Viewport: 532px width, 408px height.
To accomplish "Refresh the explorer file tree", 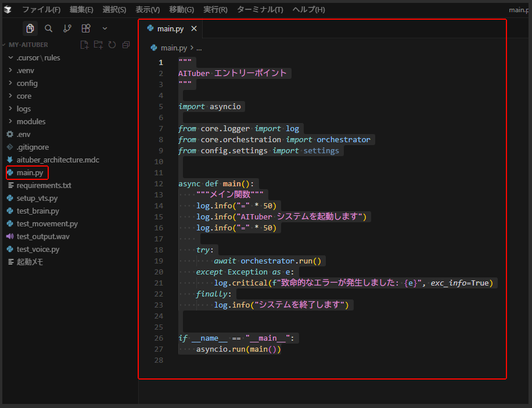I will point(112,45).
